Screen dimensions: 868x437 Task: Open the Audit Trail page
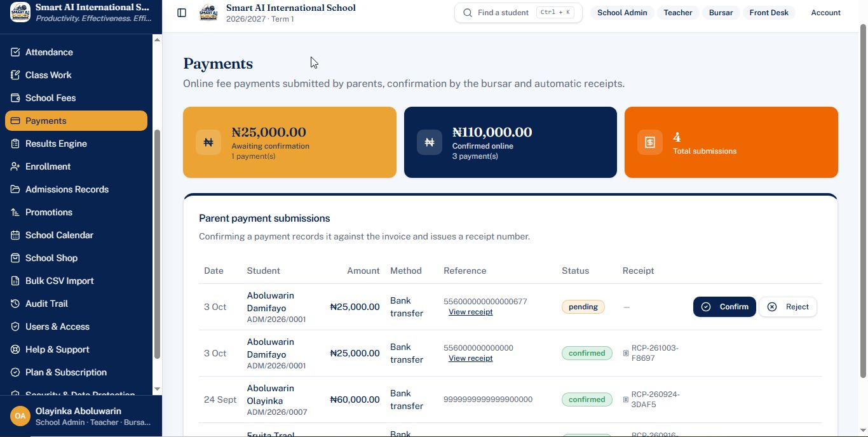76,304
